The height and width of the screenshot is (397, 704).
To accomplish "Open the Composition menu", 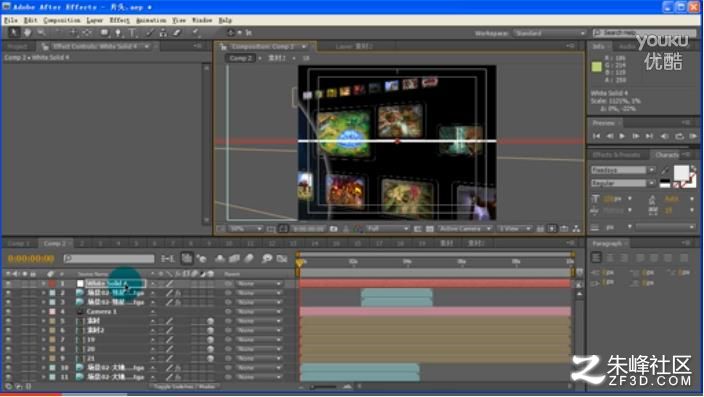I will [62, 20].
